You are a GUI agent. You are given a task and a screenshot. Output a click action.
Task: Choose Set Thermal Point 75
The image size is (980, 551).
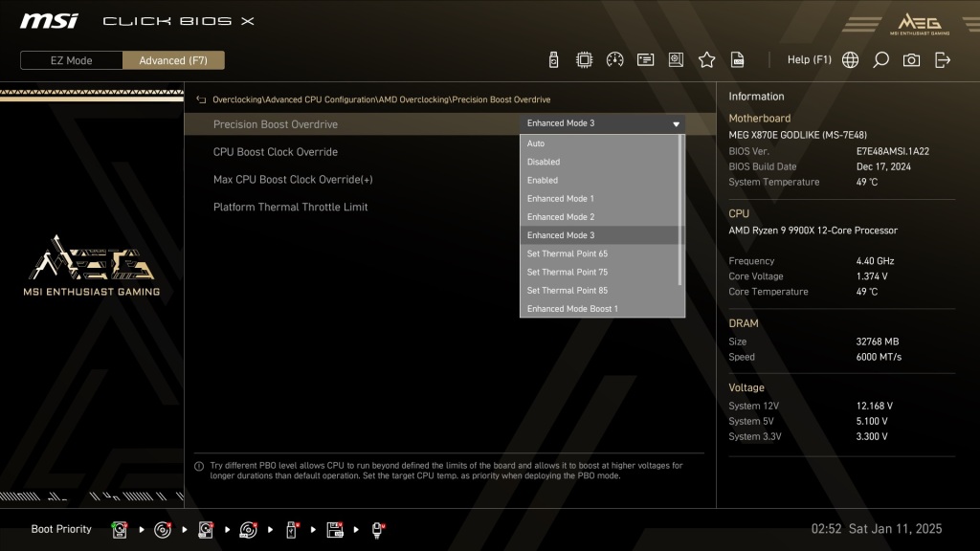point(599,272)
